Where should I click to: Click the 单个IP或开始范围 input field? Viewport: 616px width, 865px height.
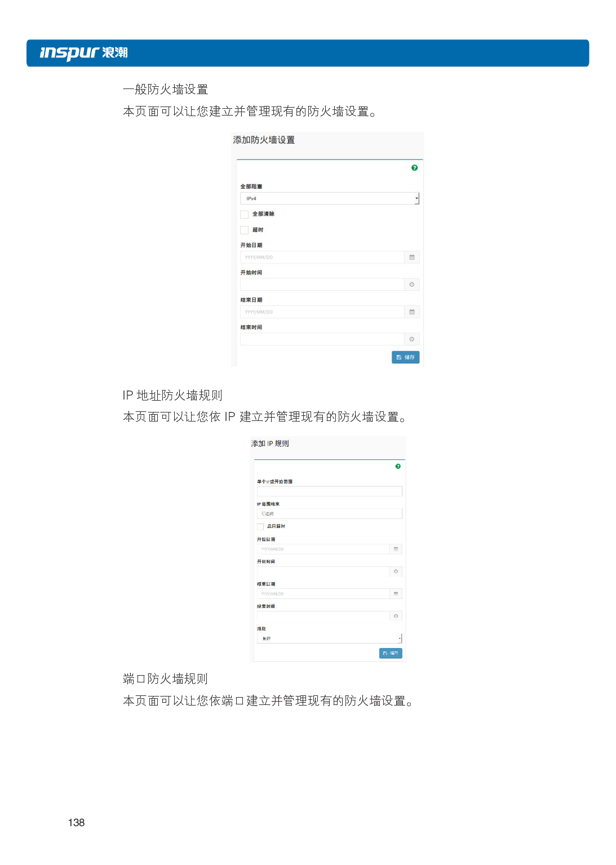tap(330, 491)
